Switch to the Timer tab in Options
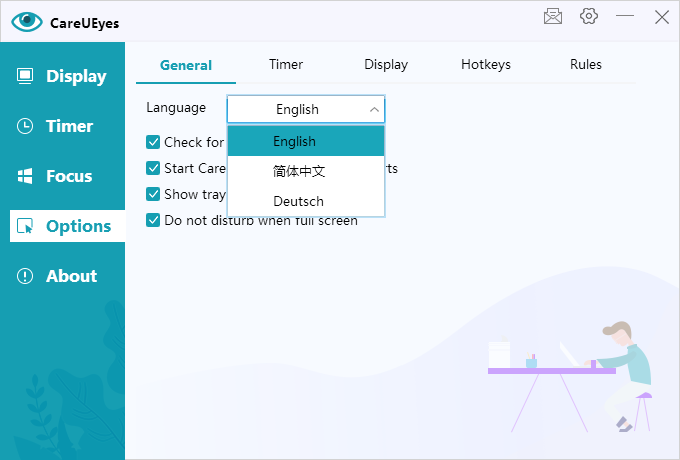680x460 pixels. (286, 65)
